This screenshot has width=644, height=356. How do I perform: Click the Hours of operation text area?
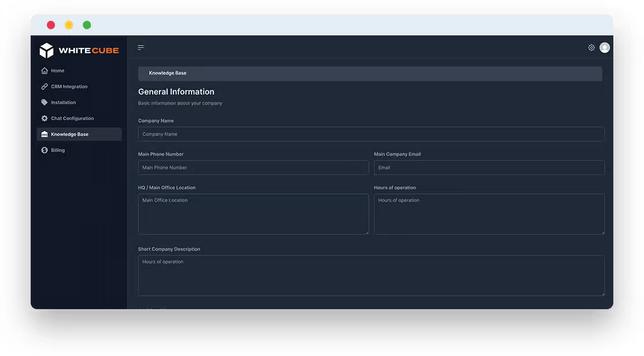488,214
